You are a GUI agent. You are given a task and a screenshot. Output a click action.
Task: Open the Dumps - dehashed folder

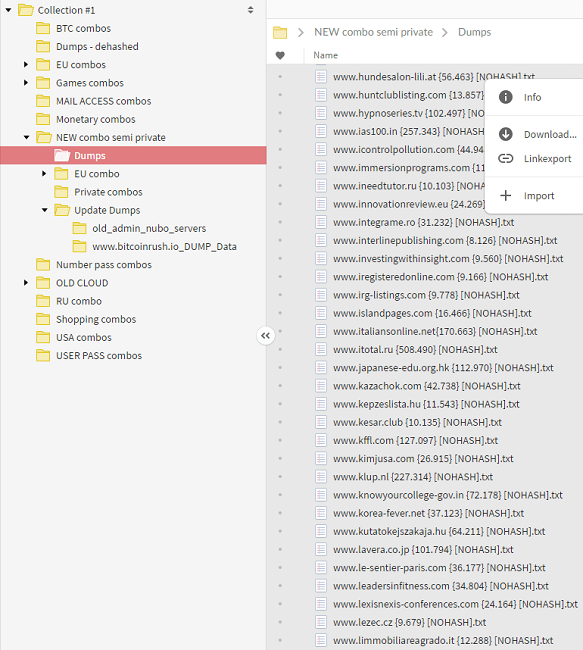(x=97, y=46)
